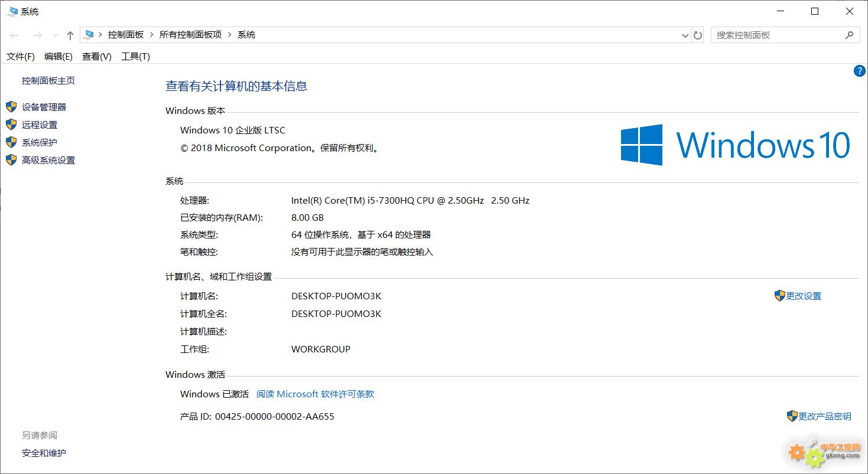Close the 系统 window
868x474 pixels.
(x=850, y=11)
